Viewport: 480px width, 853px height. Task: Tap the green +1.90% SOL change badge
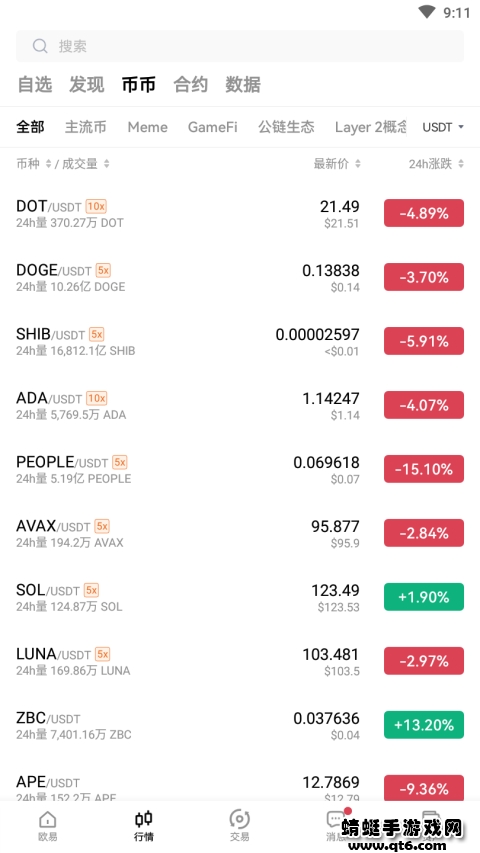point(424,597)
